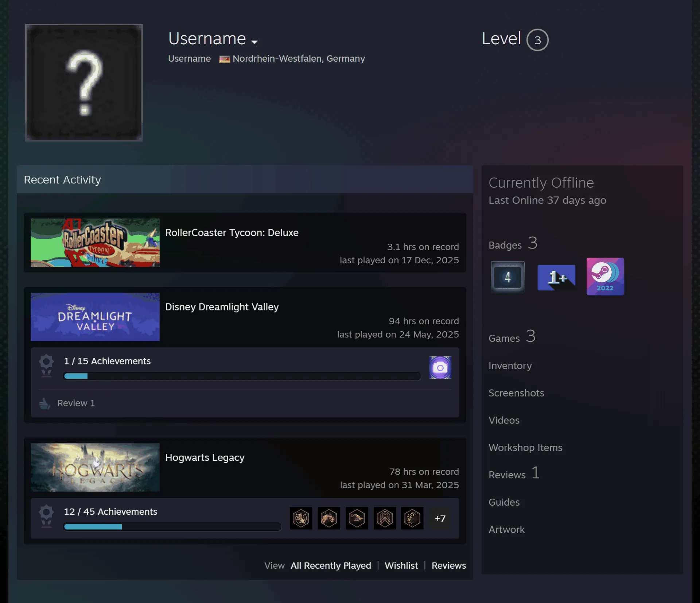Screen dimensions: 700x603
Task: Click the 1+ game collector badge
Action: tap(556, 278)
